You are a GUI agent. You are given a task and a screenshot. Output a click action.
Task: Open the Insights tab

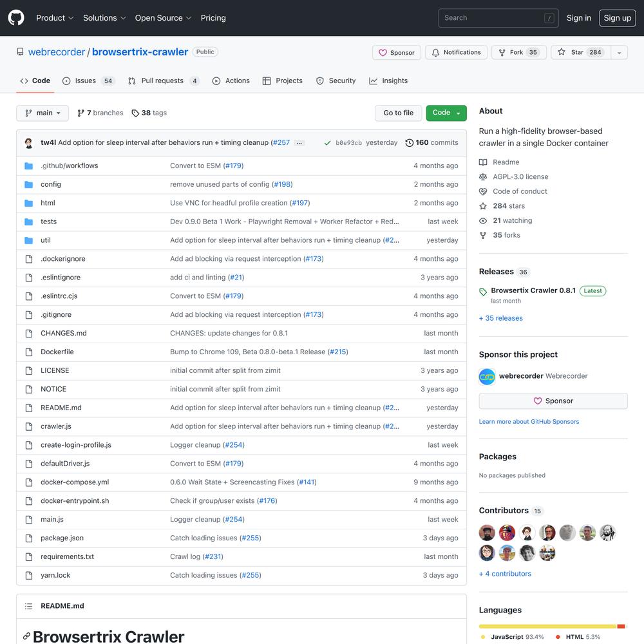click(x=388, y=81)
